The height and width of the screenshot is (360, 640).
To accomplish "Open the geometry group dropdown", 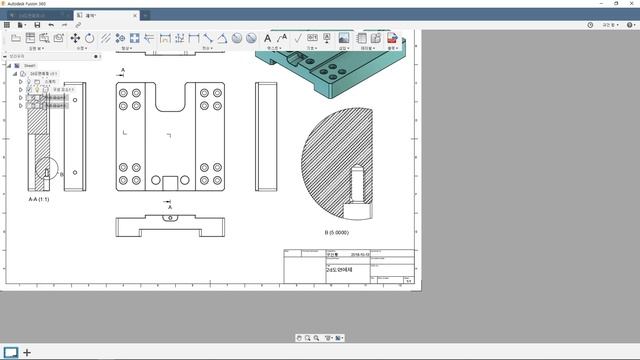I will tap(127, 48).
